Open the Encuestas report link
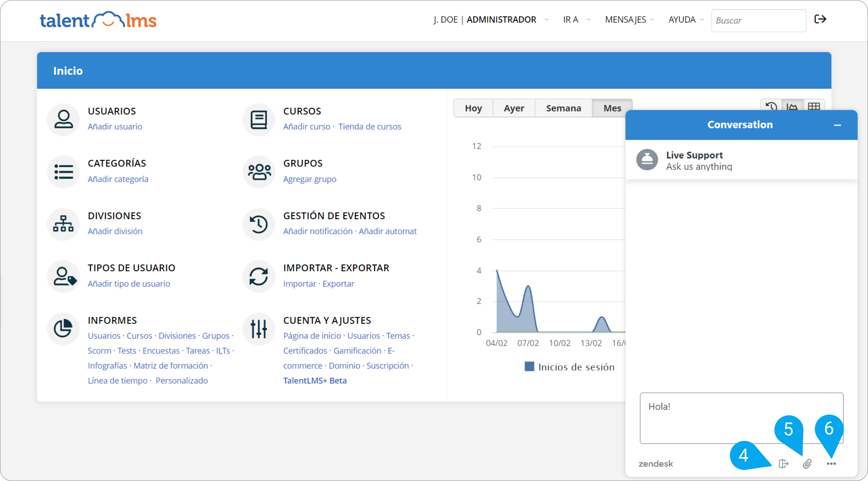The width and height of the screenshot is (868, 481). 161,350
